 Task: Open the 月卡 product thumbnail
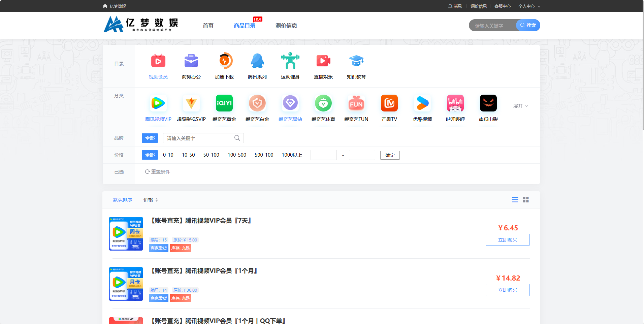click(x=126, y=284)
